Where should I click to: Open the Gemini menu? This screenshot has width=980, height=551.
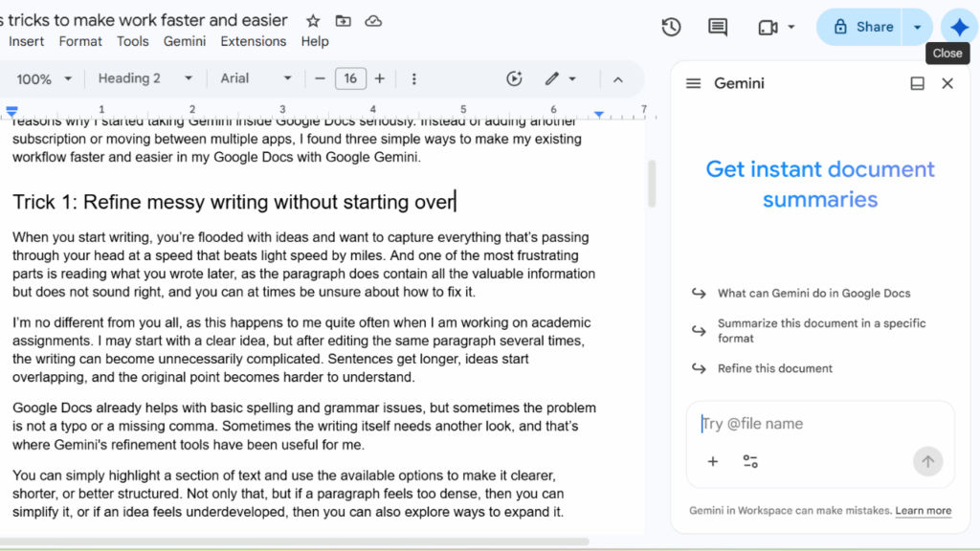click(x=185, y=41)
